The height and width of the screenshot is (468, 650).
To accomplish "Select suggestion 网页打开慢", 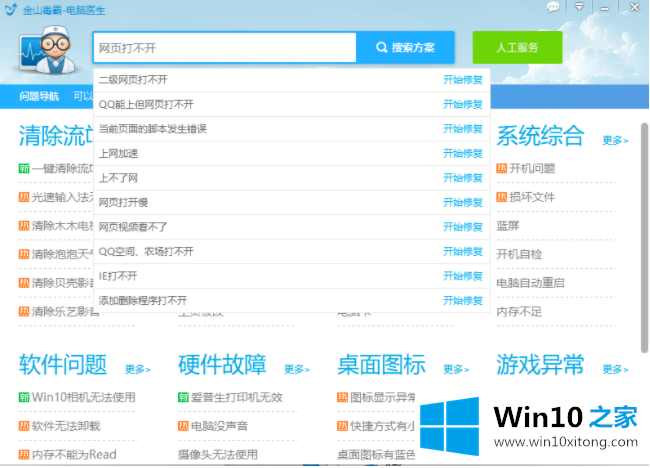I will tap(292, 202).
